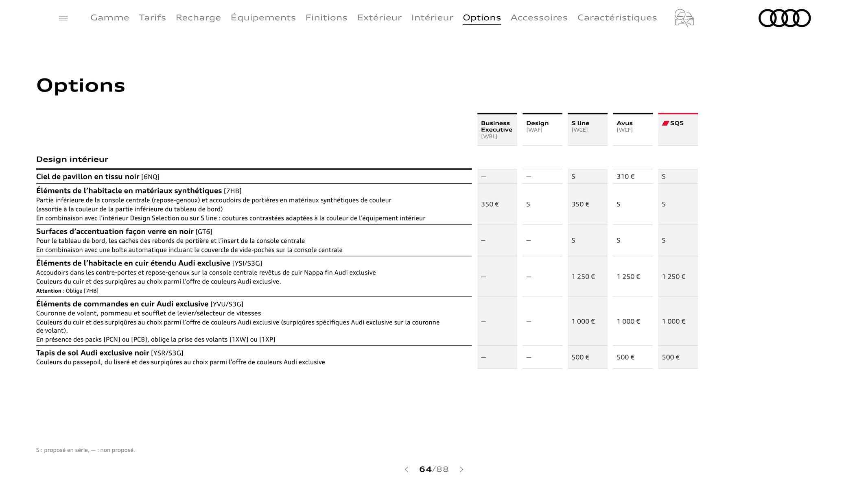Click the footnote legend S : proposé en série

click(85, 450)
